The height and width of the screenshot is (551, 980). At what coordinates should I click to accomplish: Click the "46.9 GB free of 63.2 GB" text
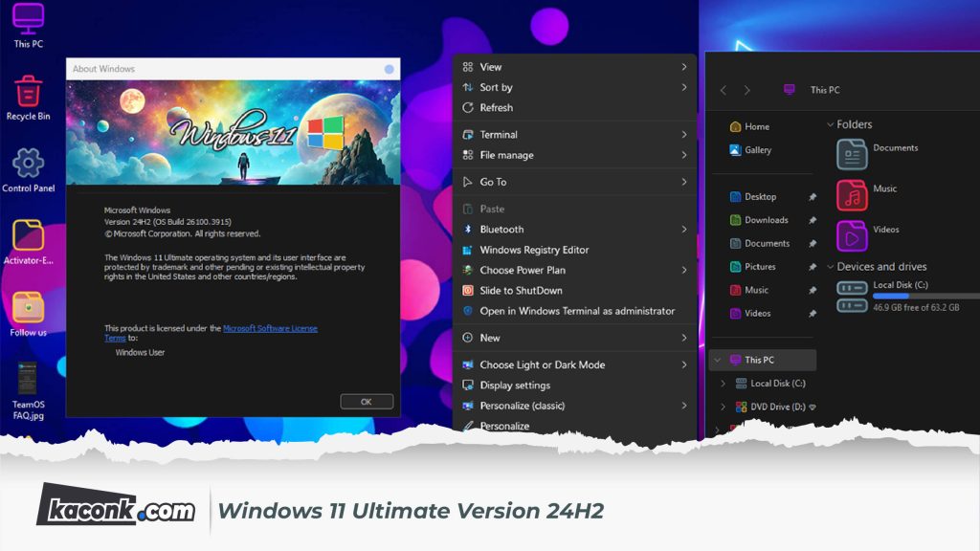tap(916, 307)
